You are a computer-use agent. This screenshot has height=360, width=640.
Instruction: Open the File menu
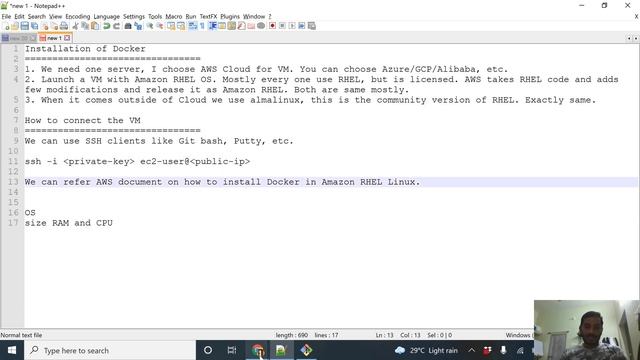coord(6,16)
